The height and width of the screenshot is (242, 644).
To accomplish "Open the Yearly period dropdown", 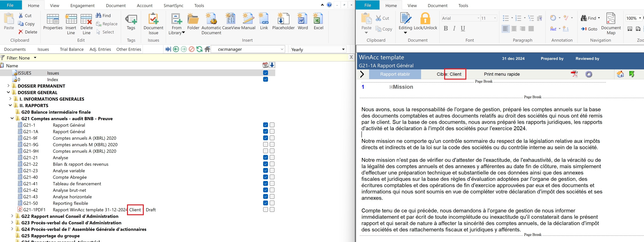I will click(x=343, y=49).
